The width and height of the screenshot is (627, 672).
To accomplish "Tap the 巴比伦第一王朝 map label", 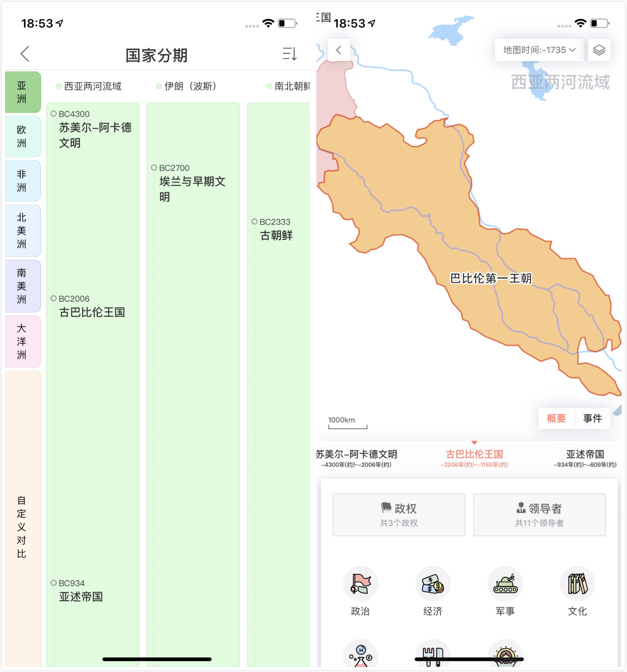I will point(491,278).
